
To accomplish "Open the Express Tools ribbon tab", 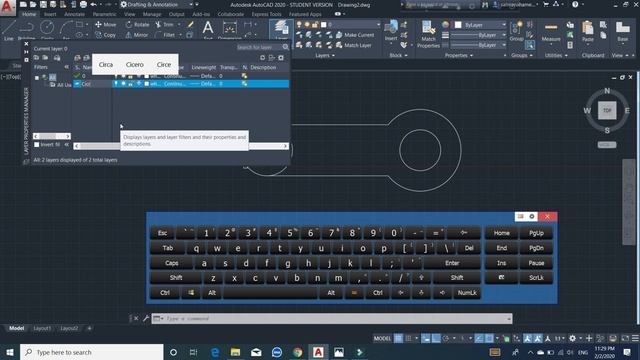I will click(x=266, y=14).
